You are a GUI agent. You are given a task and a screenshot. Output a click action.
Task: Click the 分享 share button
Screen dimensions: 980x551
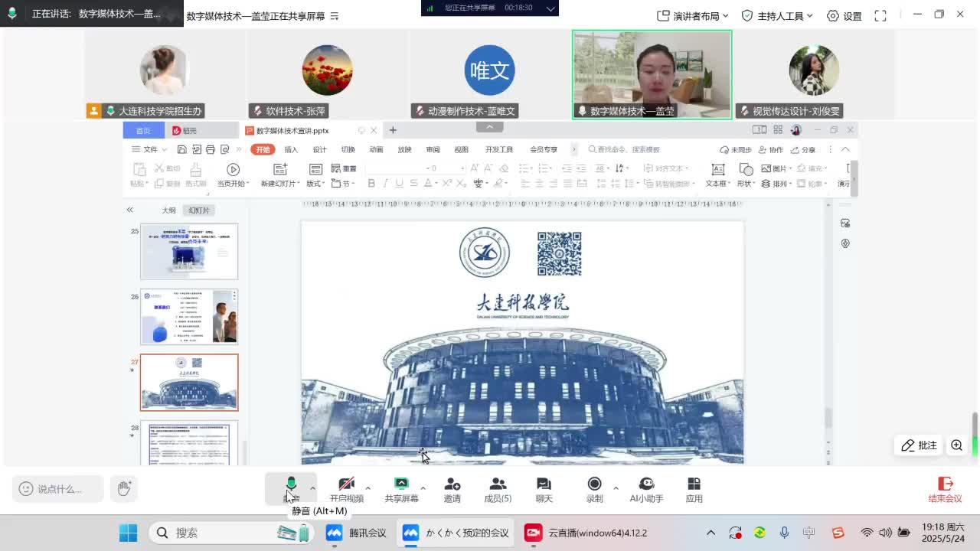803,149
